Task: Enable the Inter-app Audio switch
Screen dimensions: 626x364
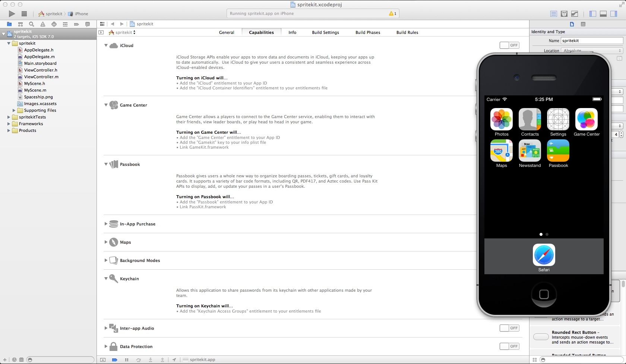Action: coord(509,328)
